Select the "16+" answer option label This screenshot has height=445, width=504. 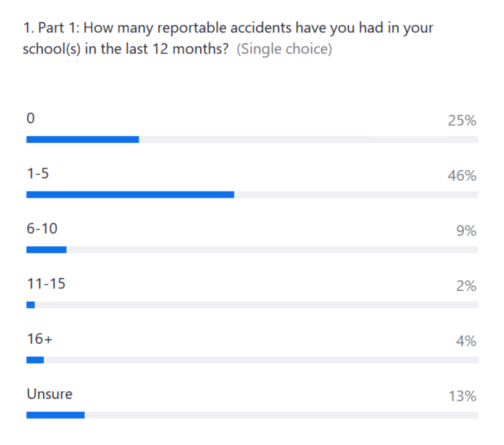point(40,339)
